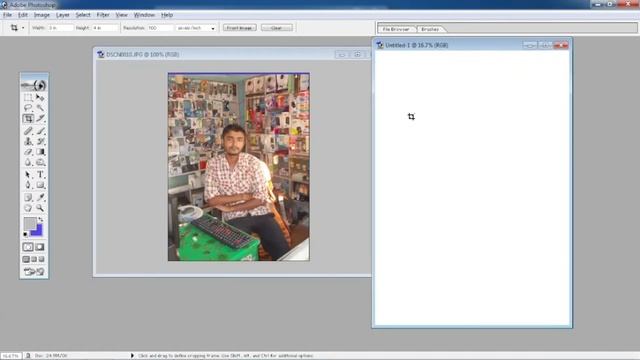
Task: Reset to default black and white colors
Action: point(25,234)
